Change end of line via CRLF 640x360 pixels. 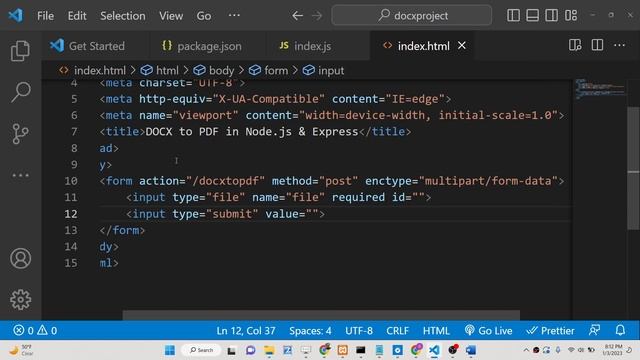[398, 331]
